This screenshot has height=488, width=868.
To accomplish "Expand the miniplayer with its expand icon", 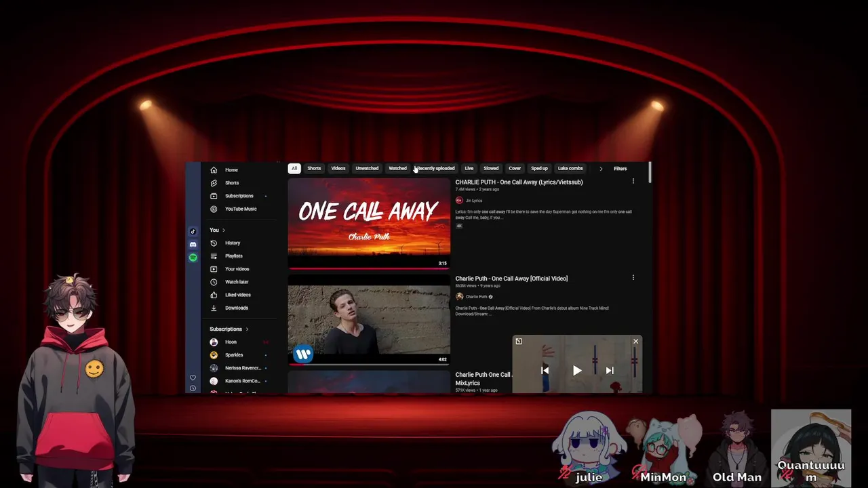I will [x=519, y=342].
